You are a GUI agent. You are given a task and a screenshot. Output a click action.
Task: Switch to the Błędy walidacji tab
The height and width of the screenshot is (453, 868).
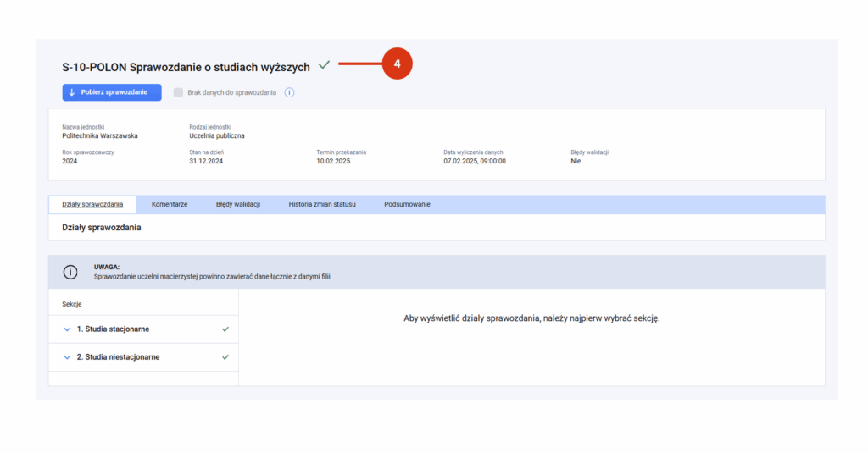tap(238, 204)
